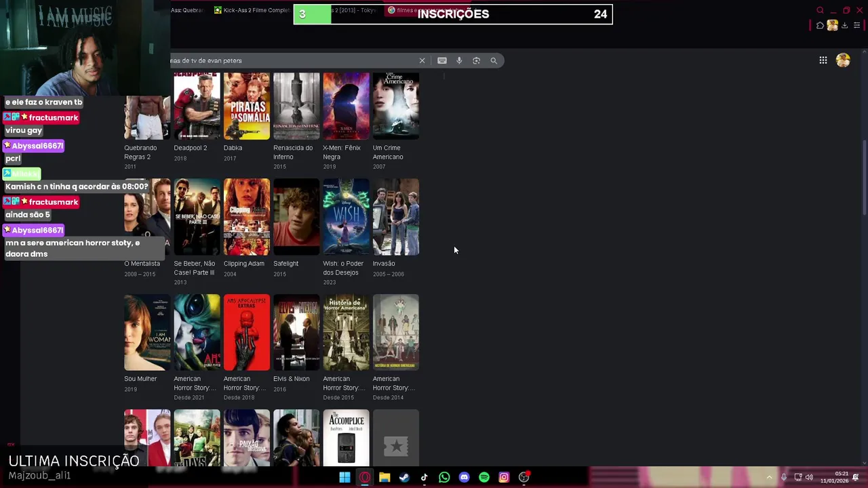Screen dimensions: 868x488
Task: Open search by image (Lens) icon
Action: 476,60
